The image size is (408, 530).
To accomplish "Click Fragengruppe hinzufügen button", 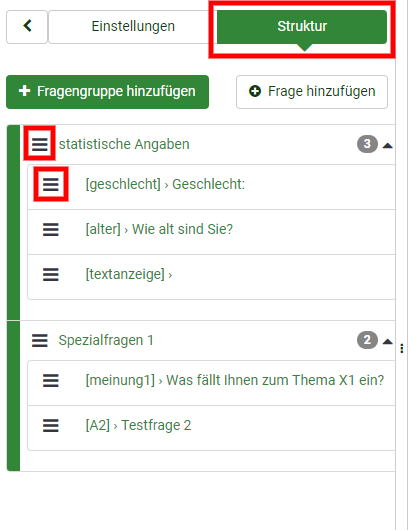I will pos(107,92).
